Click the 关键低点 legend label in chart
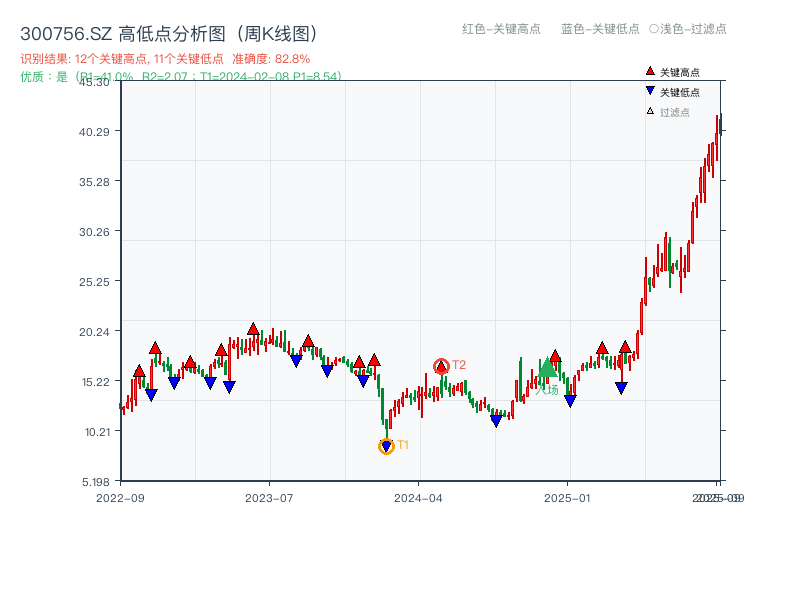This screenshot has height=600, width=800. [680, 92]
